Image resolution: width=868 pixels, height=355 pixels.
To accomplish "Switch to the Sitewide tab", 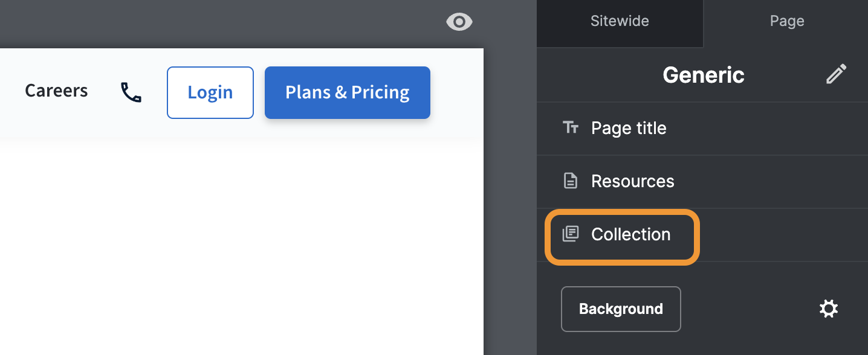I will (620, 21).
